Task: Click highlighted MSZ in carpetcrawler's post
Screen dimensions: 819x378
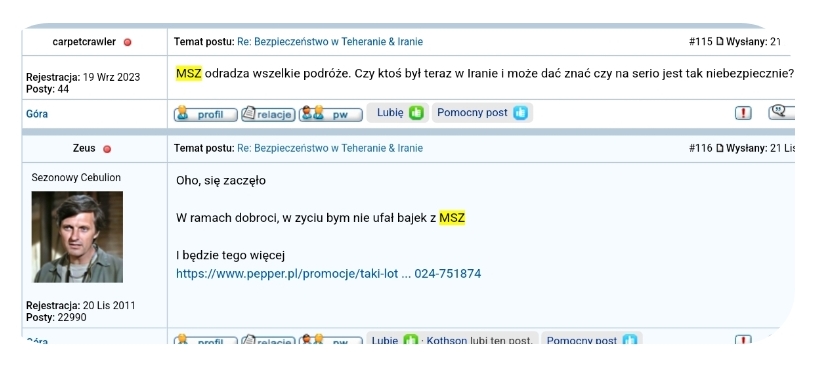Action: click(x=189, y=74)
